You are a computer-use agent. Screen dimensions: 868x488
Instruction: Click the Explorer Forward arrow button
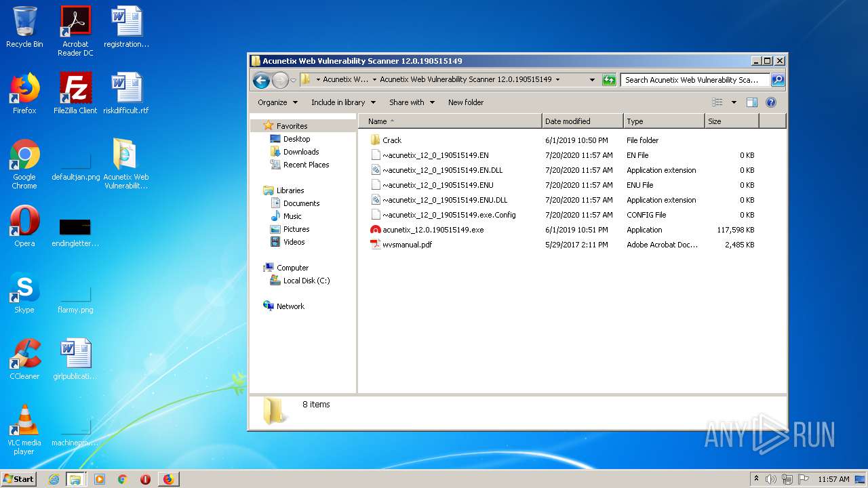(x=280, y=81)
